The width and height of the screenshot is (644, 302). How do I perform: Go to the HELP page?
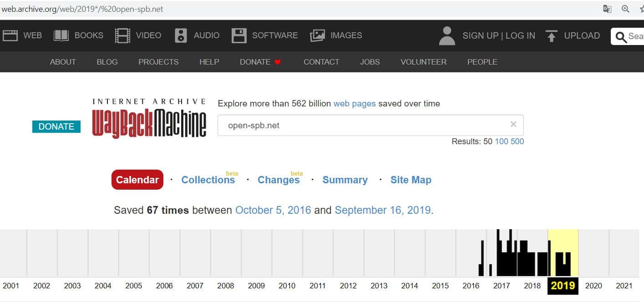tap(209, 62)
